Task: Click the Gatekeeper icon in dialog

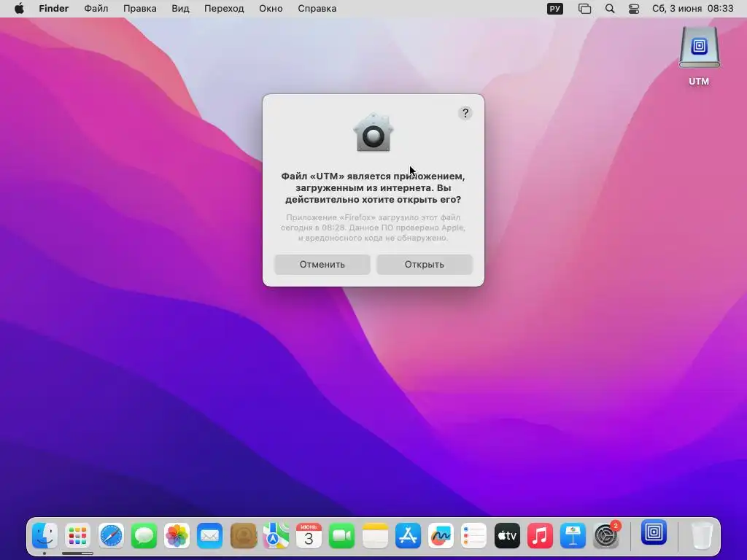Action: coord(373,133)
